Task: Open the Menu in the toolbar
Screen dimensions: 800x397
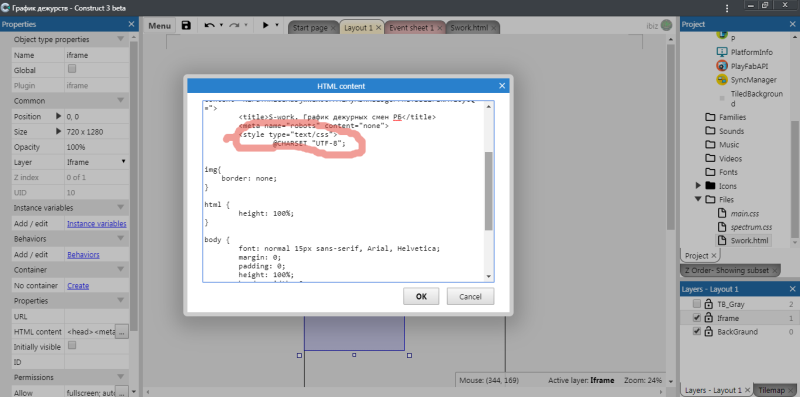Action: 159,26
